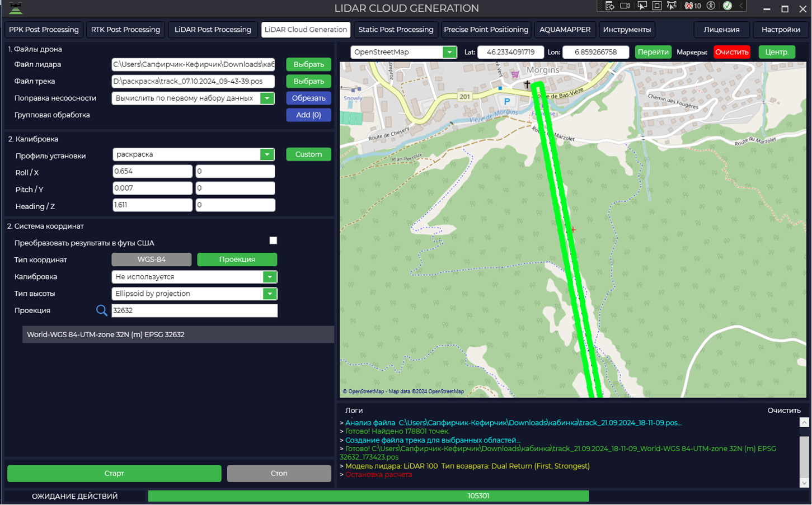Open the Тип высоты dropdown Ellipsoid by projection
Image resolution: width=812 pixels, height=505 pixels.
pos(194,294)
